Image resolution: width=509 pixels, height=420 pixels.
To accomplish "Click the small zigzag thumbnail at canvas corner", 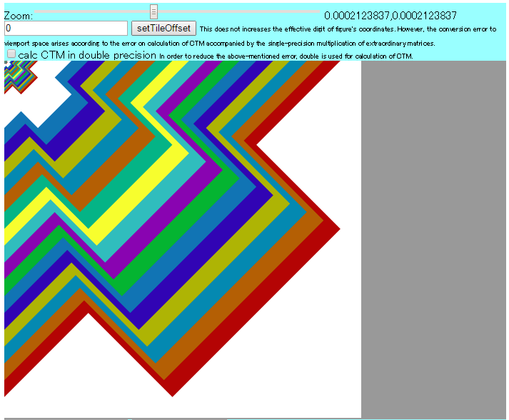I will pos(16,74).
